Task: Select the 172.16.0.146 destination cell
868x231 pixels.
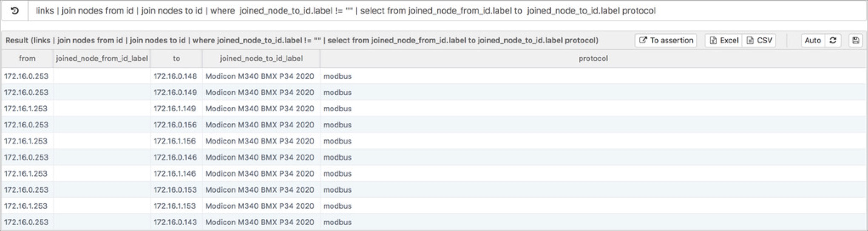Action: (x=175, y=157)
